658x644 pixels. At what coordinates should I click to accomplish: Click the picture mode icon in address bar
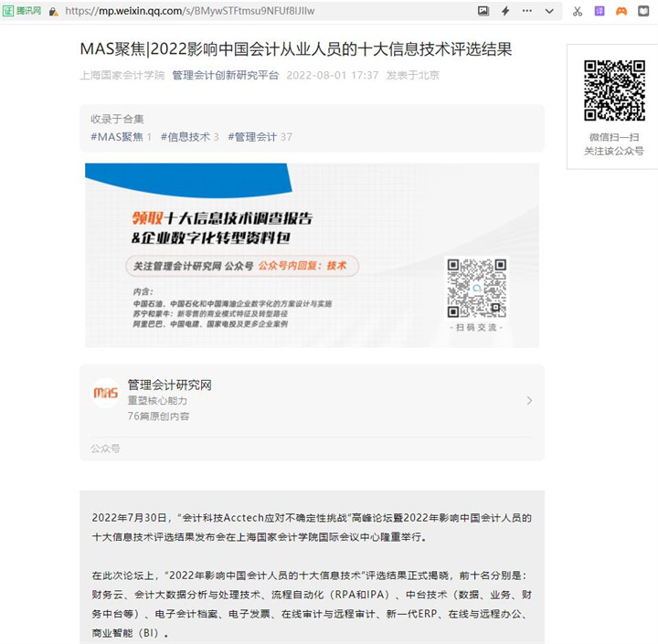483,11
